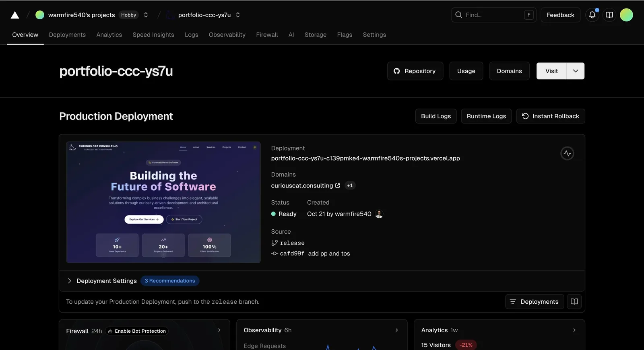
Task: Click the deployment preview thumbnail
Action: (x=163, y=202)
